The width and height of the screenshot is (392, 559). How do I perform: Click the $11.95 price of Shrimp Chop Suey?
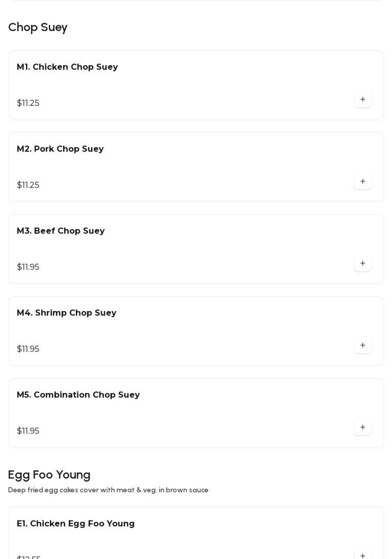tap(28, 349)
